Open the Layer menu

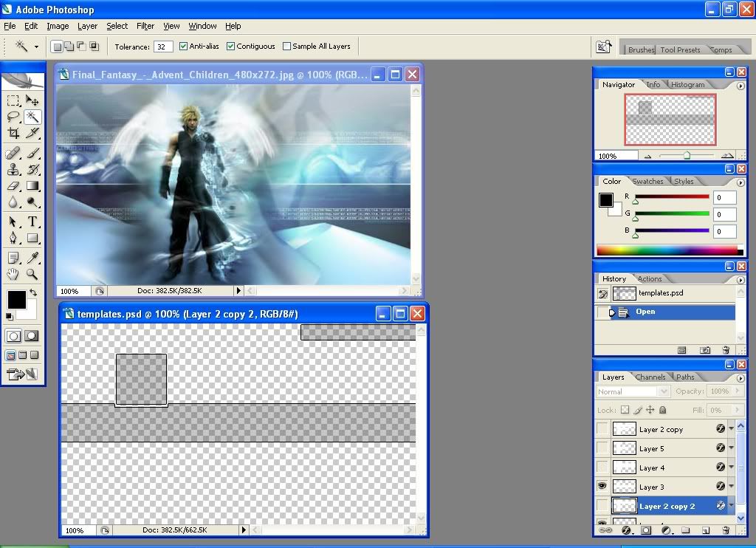point(87,26)
